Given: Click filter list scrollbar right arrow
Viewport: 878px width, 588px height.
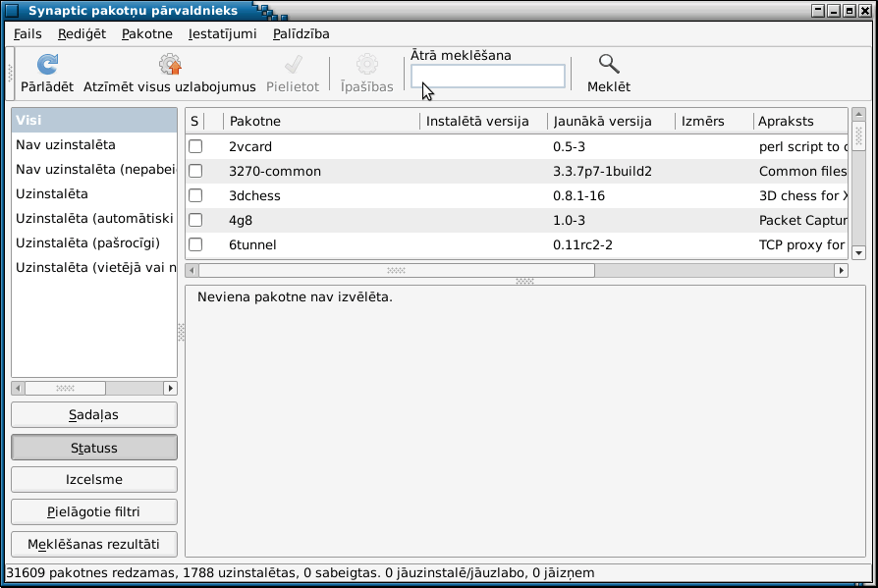Looking at the screenshot, I should click(170, 389).
